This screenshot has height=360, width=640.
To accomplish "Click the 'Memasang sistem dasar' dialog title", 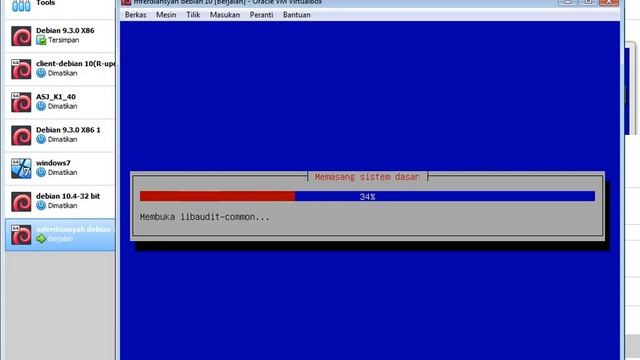I will 367,177.
